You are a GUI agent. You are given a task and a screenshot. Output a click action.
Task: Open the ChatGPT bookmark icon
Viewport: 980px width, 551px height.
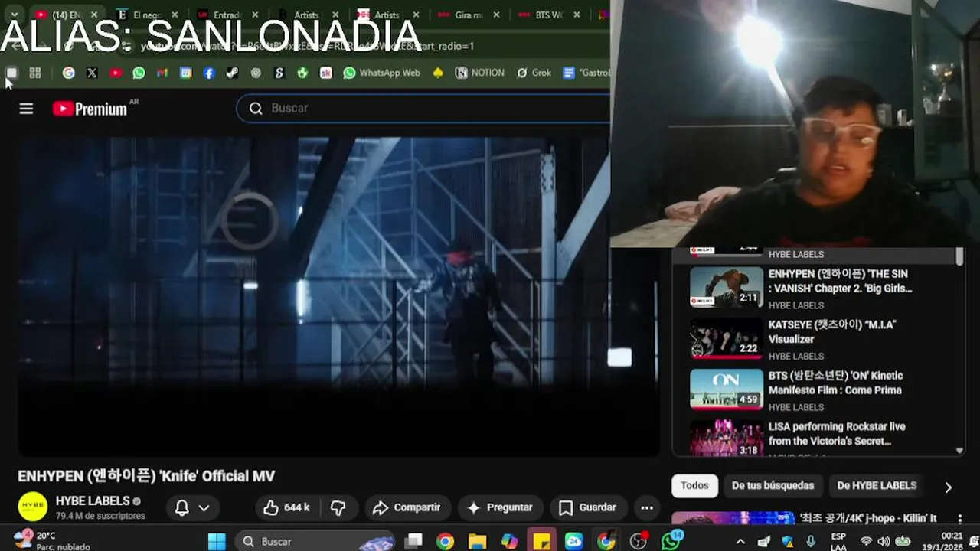[256, 73]
